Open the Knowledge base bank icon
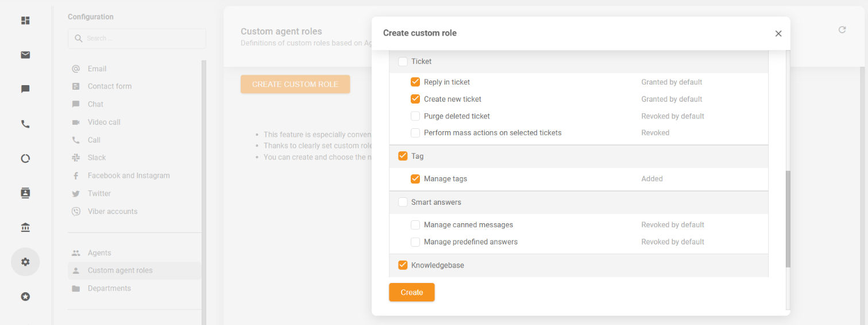This screenshot has height=325, width=868. click(x=25, y=228)
